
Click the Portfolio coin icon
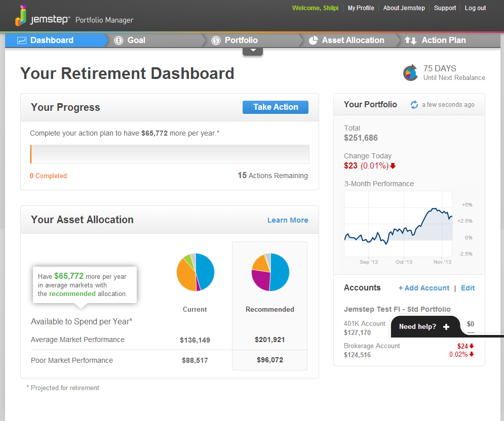coord(217,39)
